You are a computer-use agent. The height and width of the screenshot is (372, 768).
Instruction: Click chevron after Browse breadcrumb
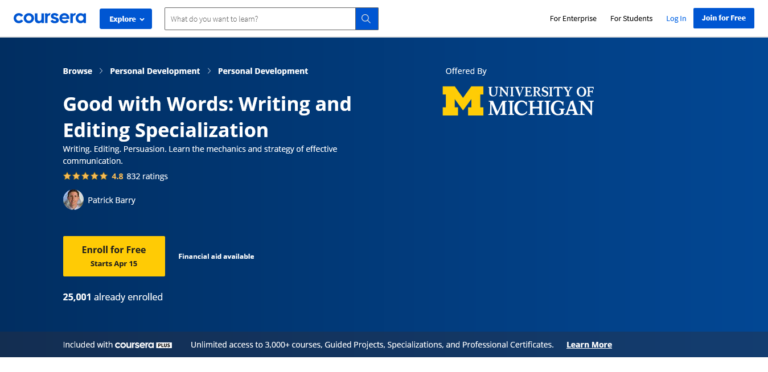(x=101, y=71)
